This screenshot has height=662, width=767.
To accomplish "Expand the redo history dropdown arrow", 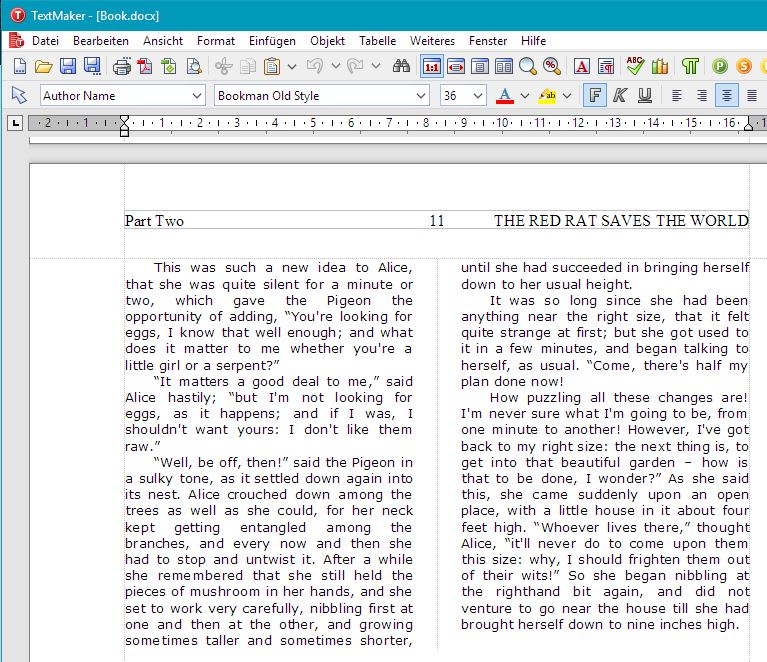I will (376, 66).
